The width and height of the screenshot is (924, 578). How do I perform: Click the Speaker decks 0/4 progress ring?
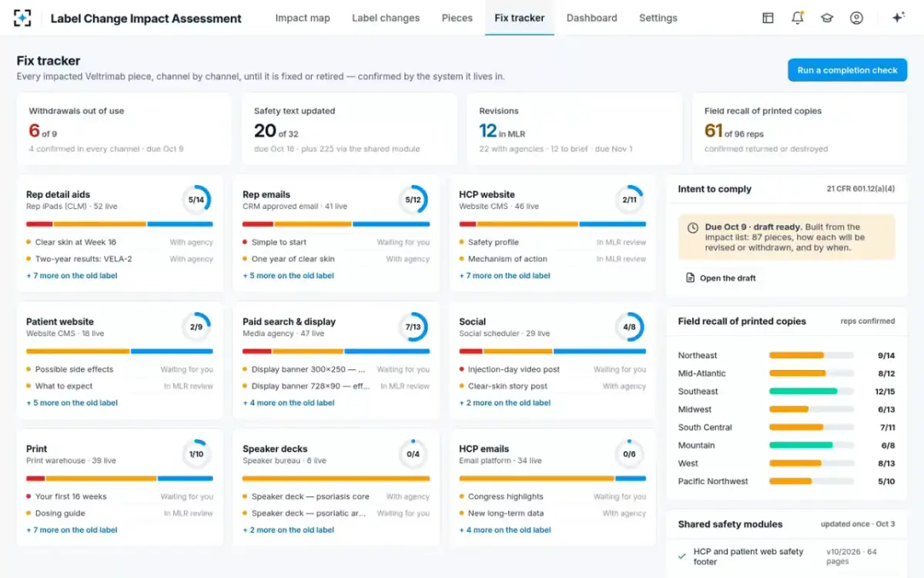pos(413,454)
